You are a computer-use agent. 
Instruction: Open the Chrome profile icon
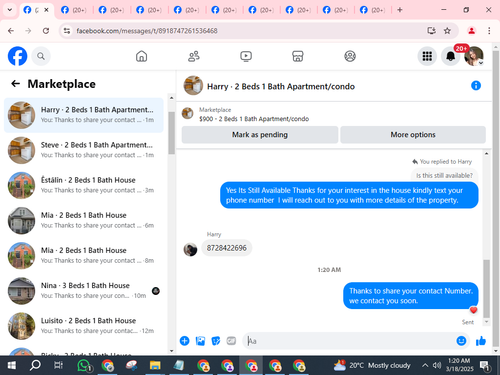coord(471,31)
